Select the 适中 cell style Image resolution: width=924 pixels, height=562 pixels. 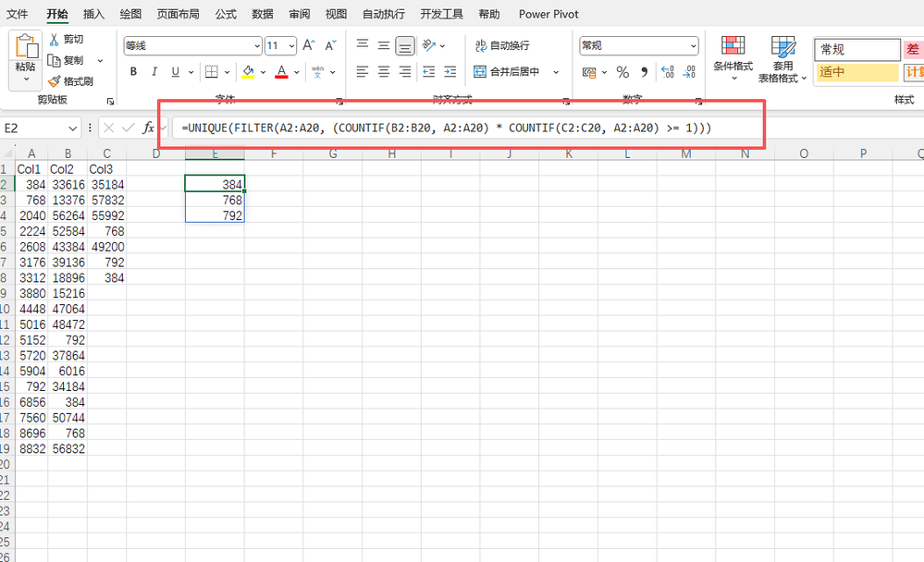[857, 72]
